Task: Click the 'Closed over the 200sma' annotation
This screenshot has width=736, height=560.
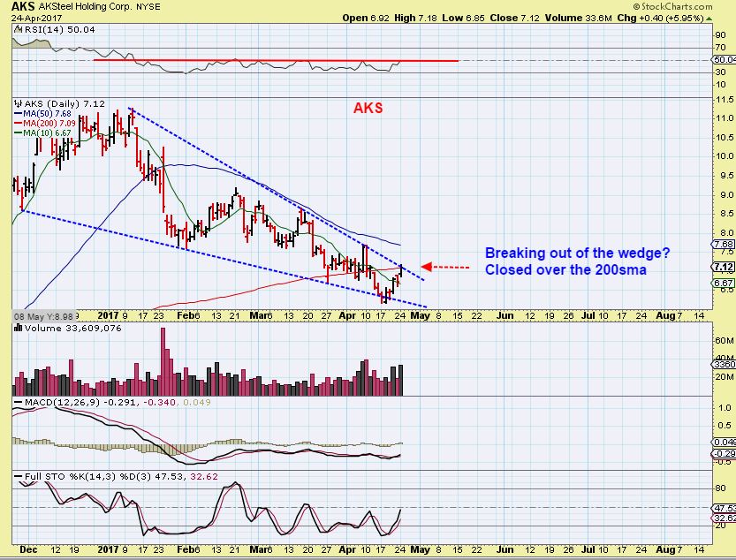Action: [565, 270]
